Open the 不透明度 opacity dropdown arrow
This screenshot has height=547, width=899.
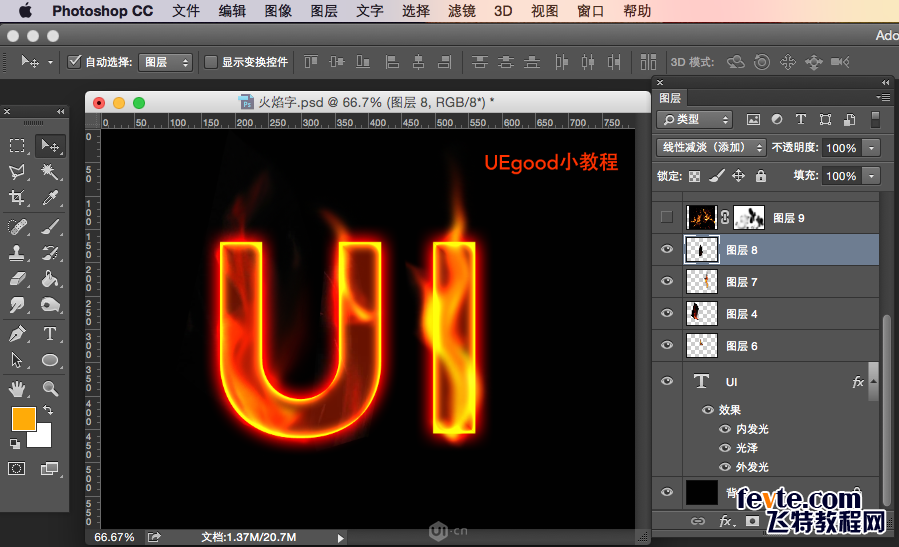872,148
